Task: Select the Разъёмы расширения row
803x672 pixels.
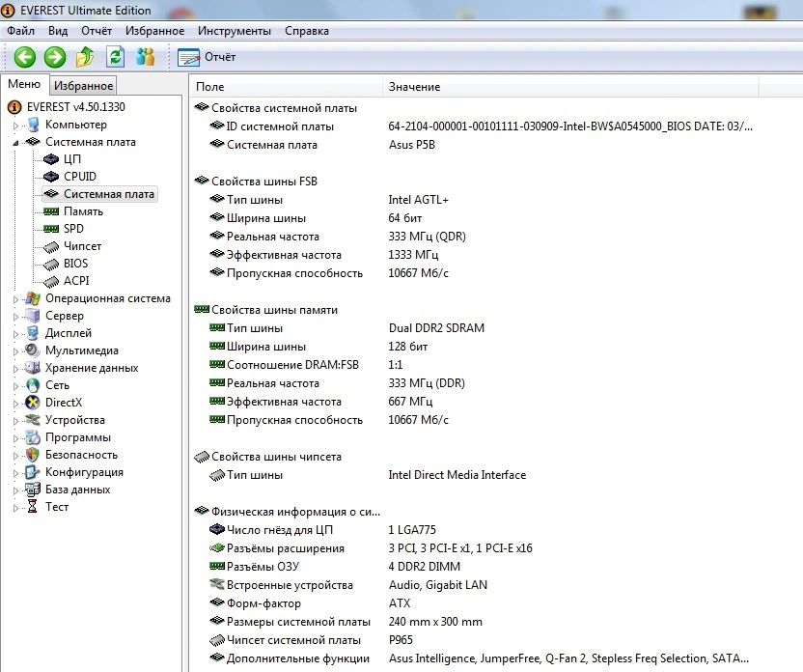Action: (x=371, y=548)
